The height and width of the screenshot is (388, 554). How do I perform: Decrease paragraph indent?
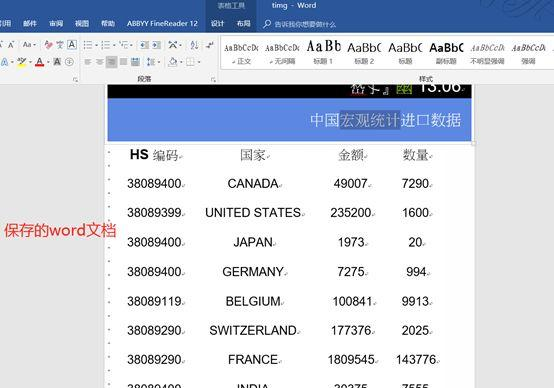144,45
